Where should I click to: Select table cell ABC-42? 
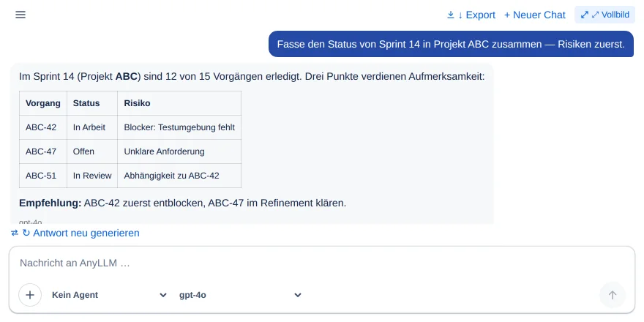point(43,127)
